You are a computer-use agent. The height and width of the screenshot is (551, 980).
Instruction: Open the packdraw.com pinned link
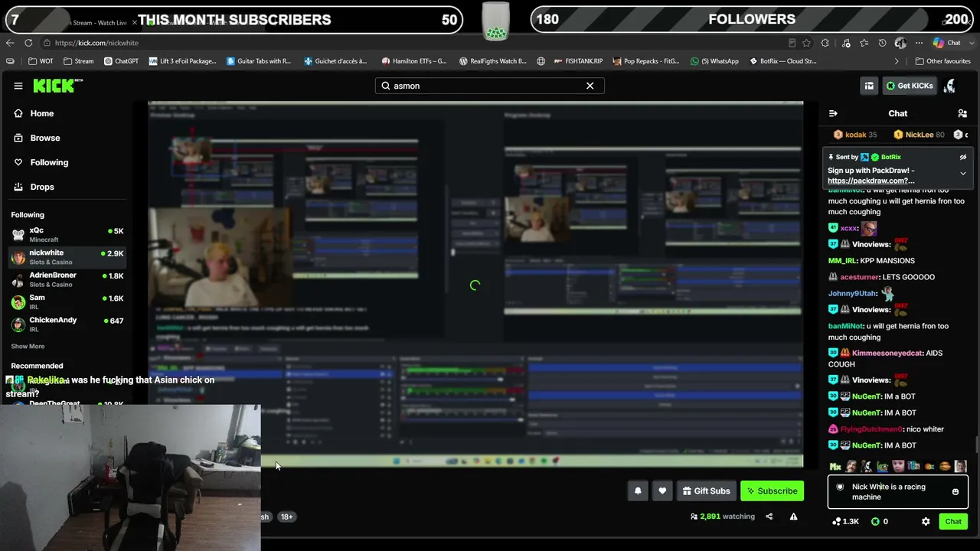[x=871, y=181]
